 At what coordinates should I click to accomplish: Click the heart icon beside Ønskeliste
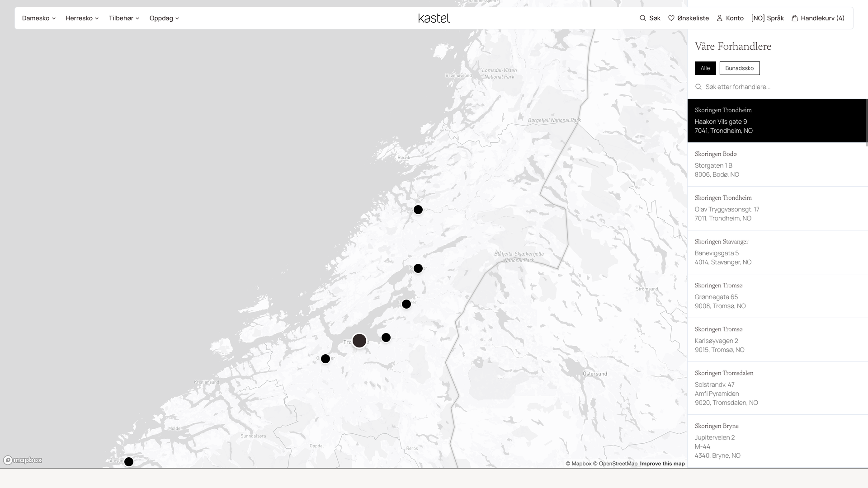671,18
